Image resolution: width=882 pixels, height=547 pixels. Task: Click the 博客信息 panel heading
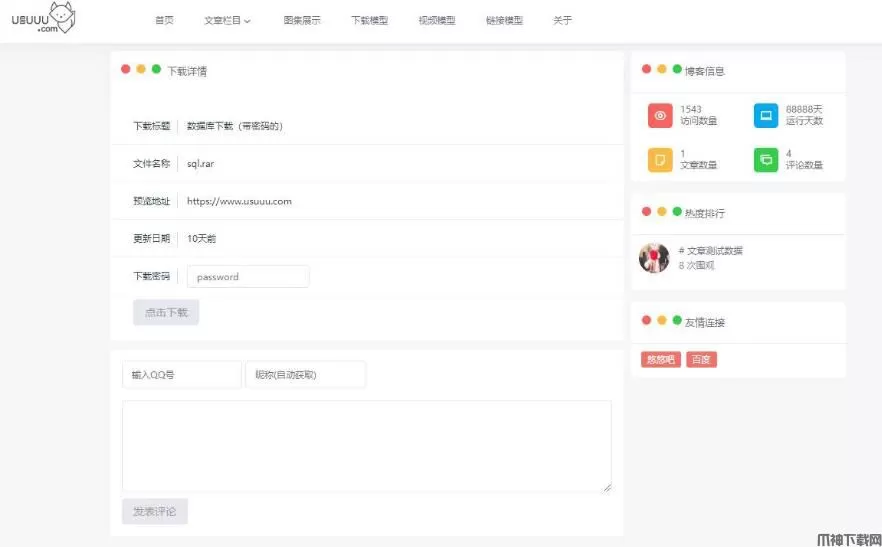coord(705,71)
